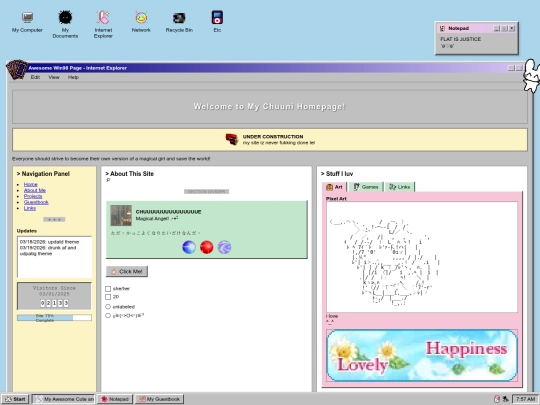
Task: Switch to the Art tab
Action: (334, 187)
